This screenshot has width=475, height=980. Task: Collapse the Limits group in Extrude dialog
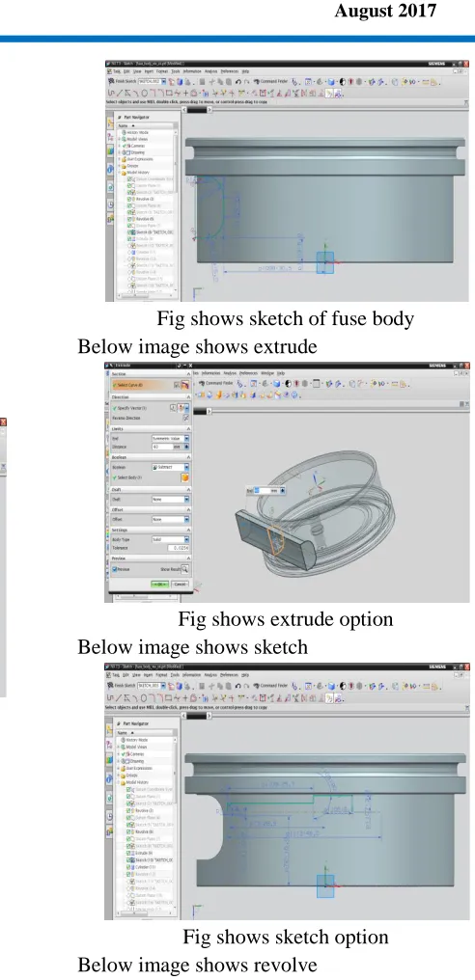pos(187,428)
